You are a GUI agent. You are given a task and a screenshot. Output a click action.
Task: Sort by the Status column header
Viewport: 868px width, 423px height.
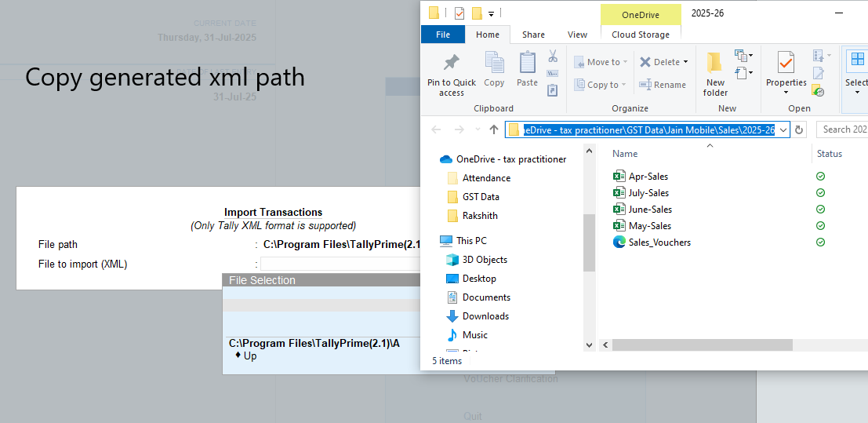830,154
